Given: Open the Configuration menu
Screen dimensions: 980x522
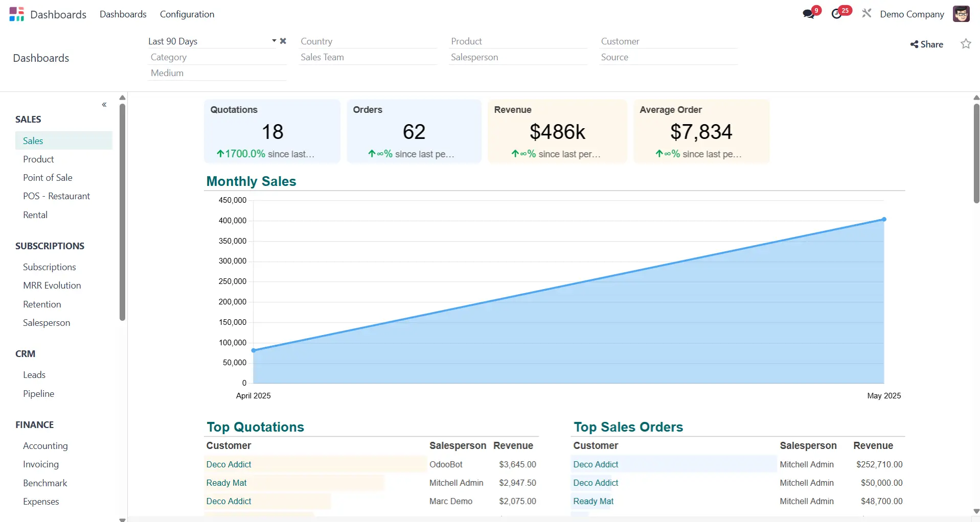Looking at the screenshot, I should [187, 14].
